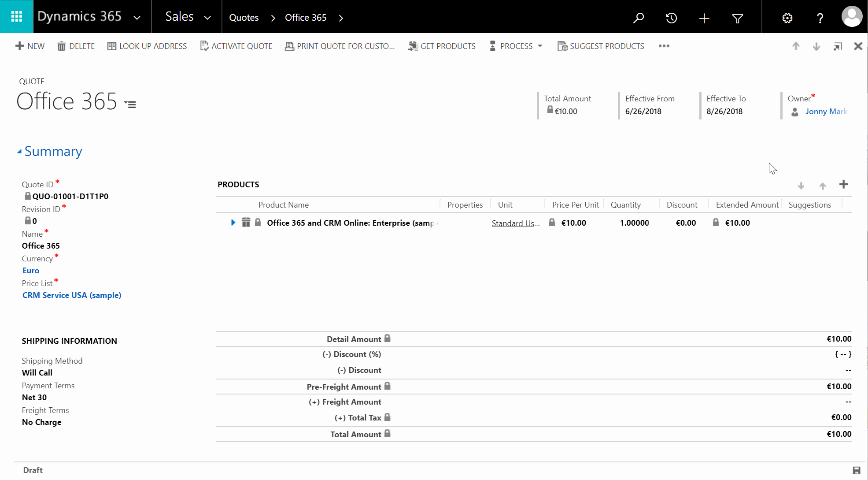The width and height of the screenshot is (868, 480).
Task: Click SUGGEST PRODUCTS command
Action: [x=601, y=46]
